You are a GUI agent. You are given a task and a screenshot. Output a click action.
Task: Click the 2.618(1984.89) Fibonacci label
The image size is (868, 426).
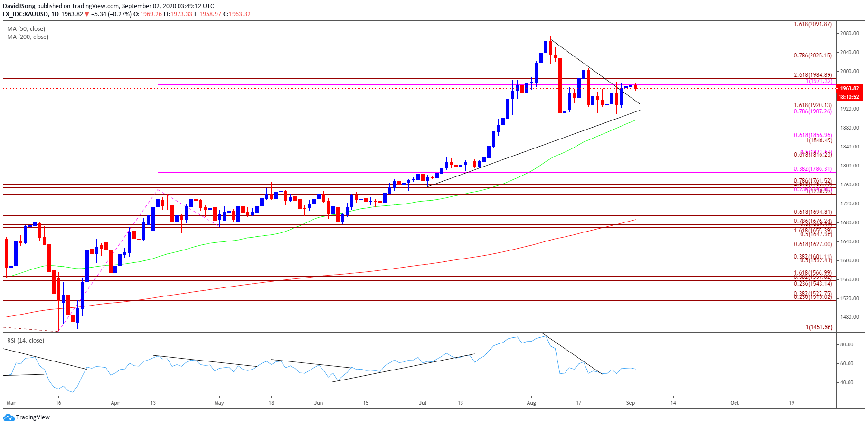[813, 75]
